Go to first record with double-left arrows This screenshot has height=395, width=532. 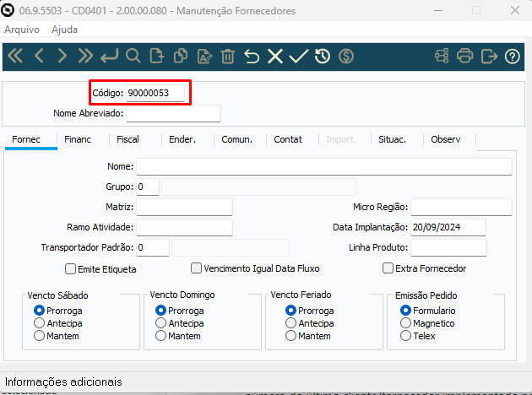coord(15,56)
